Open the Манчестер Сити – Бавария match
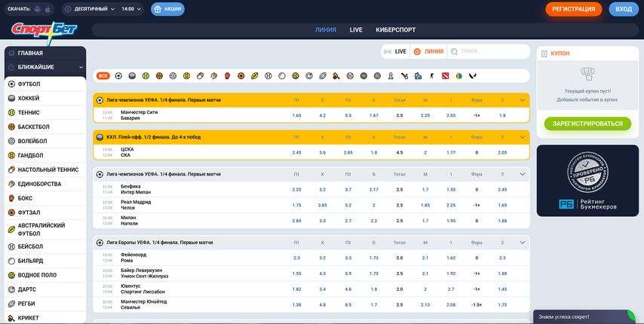 tap(140, 115)
